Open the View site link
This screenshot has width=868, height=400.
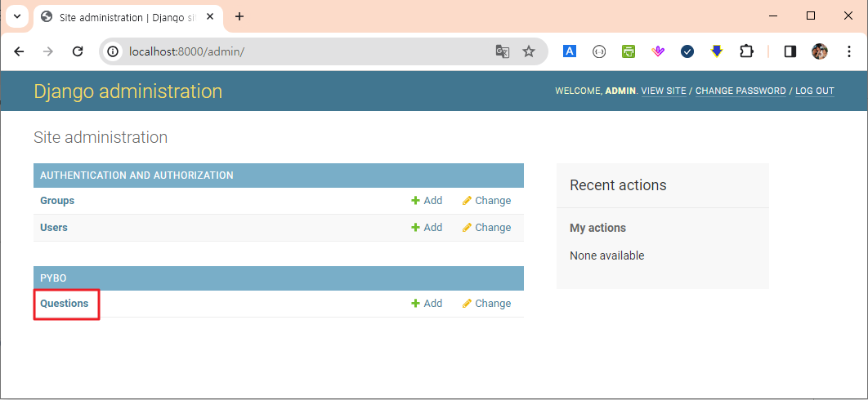coord(663,91)
